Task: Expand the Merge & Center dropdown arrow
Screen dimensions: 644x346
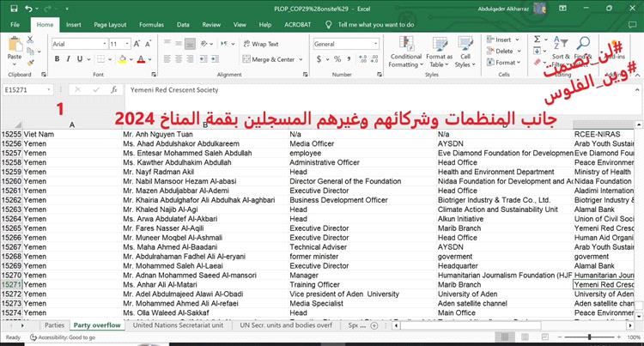Action: pyautogui.click(x=301, y=59)
